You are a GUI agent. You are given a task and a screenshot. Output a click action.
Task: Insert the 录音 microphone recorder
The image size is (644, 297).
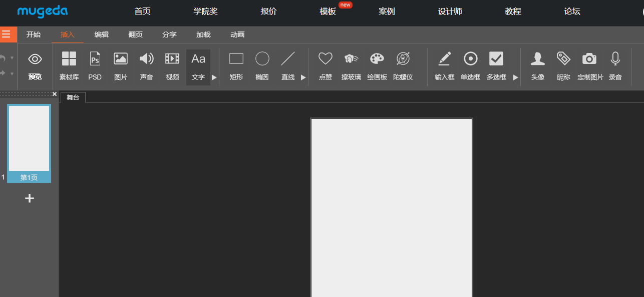coord(615,67)
